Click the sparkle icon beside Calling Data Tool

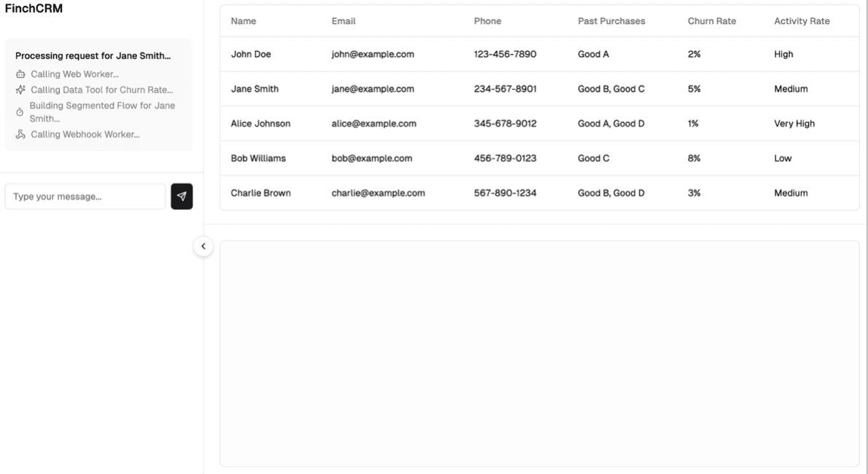click(x=20, y=90)
